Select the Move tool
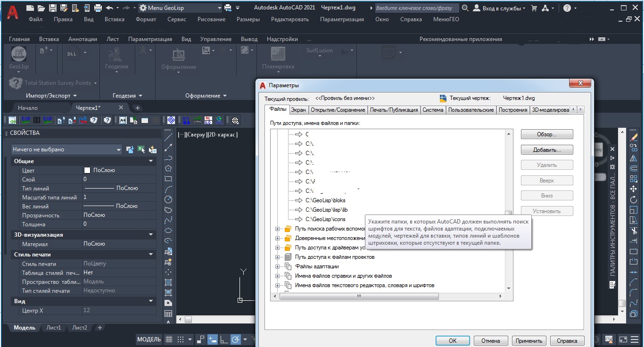 pyautogui.click(x=634, y=189)
